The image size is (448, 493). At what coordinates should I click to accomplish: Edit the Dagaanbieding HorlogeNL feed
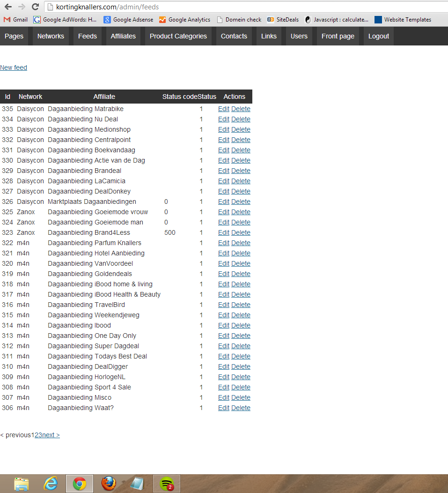[224, 377]
